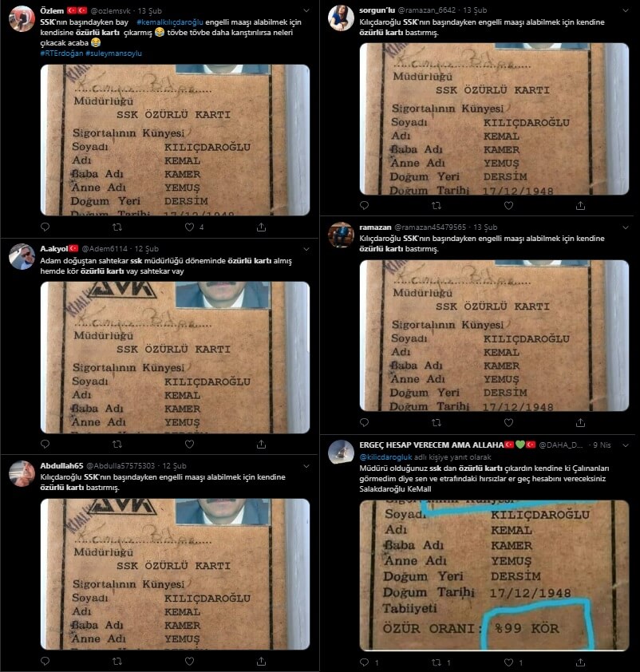Like sorgun'lu's tweet
The height and width of the screenshot is (672, 640).
pos(508,206)
